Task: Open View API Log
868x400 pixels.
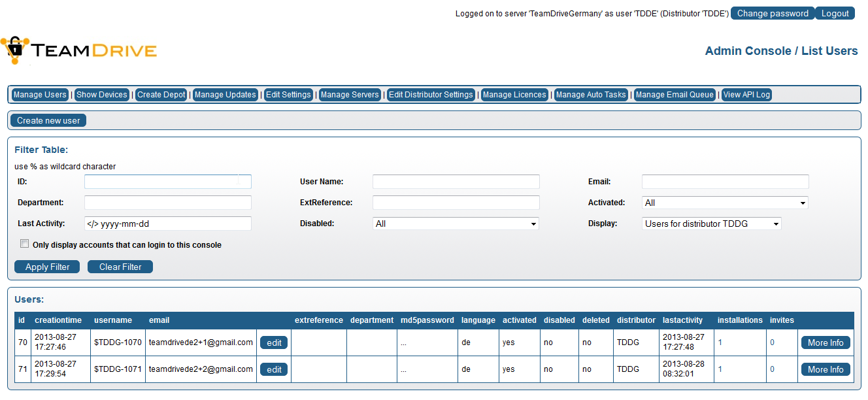Action: [x=746, y=95]
